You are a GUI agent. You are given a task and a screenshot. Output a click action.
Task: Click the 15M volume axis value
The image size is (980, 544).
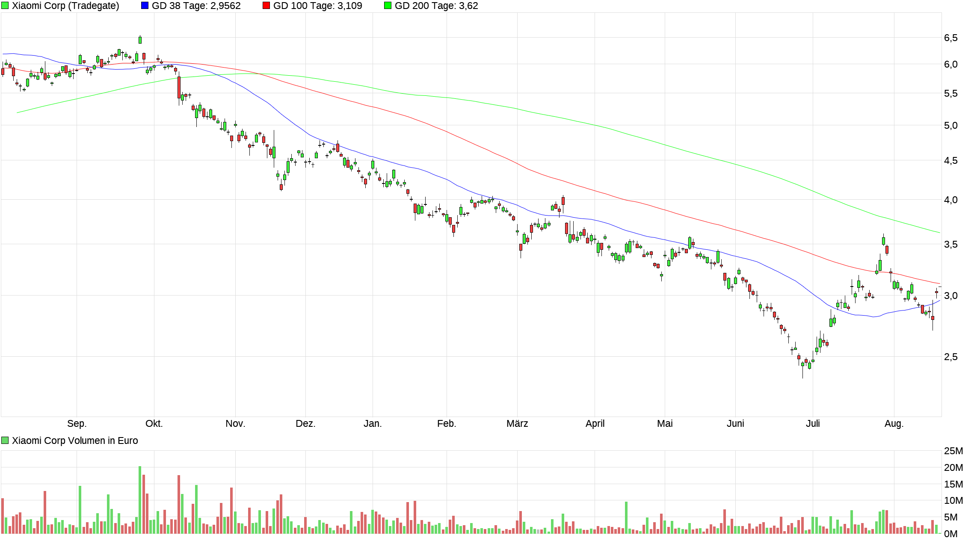pos(953,484)
